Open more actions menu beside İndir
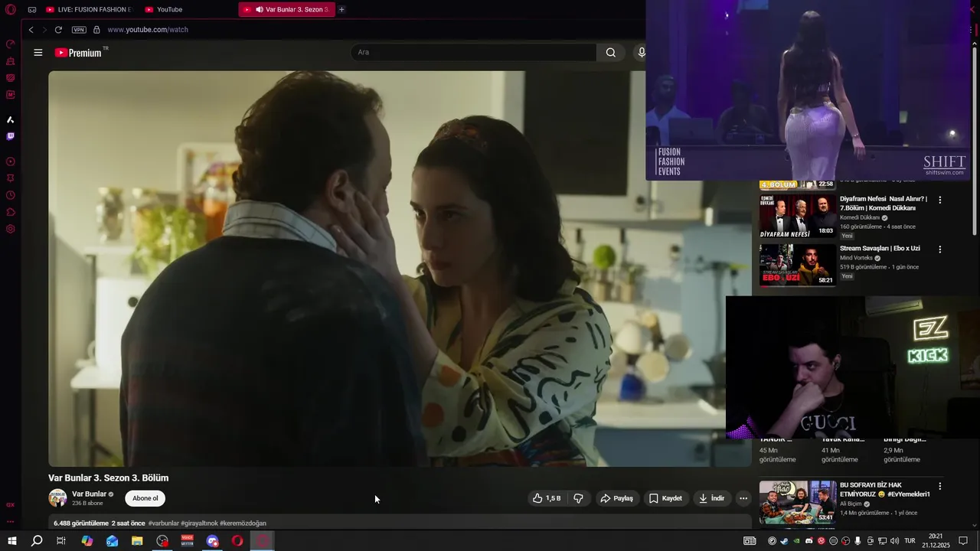This screenshot has width=980, height=551. (743, 498)
